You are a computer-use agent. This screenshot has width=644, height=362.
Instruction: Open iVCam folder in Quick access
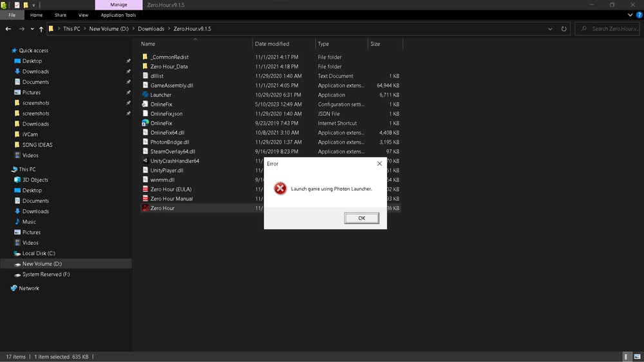click(x=30, y=135)
